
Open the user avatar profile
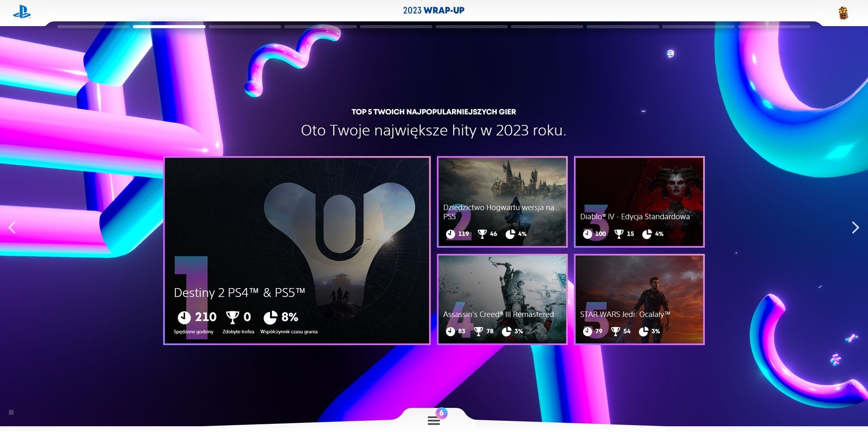[x=843, y=13]
